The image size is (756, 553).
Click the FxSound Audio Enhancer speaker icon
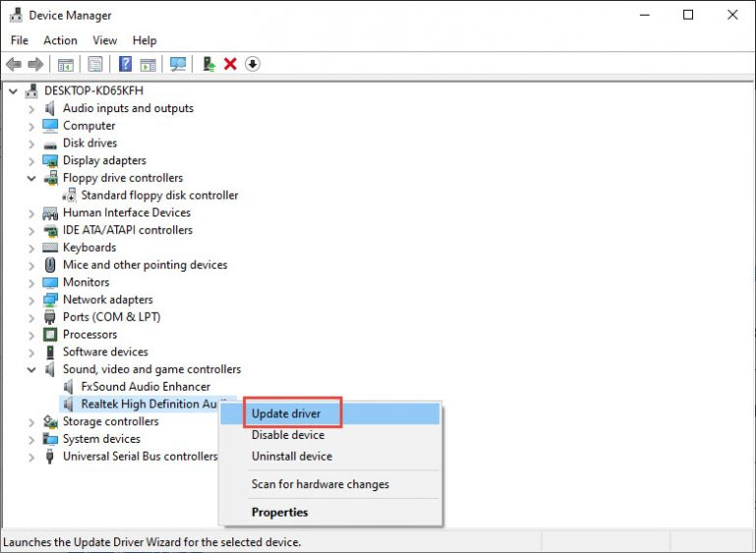click(69, 386)
